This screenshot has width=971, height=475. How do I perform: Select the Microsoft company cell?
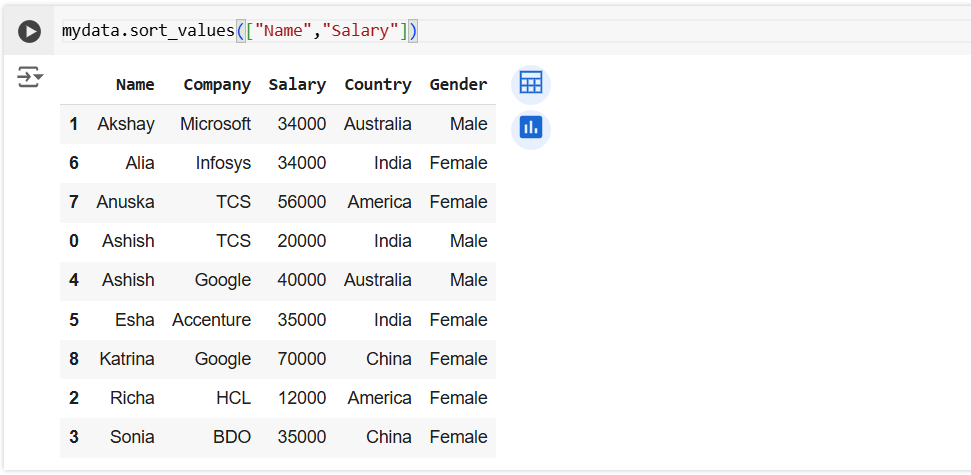(x=215, y=124)
